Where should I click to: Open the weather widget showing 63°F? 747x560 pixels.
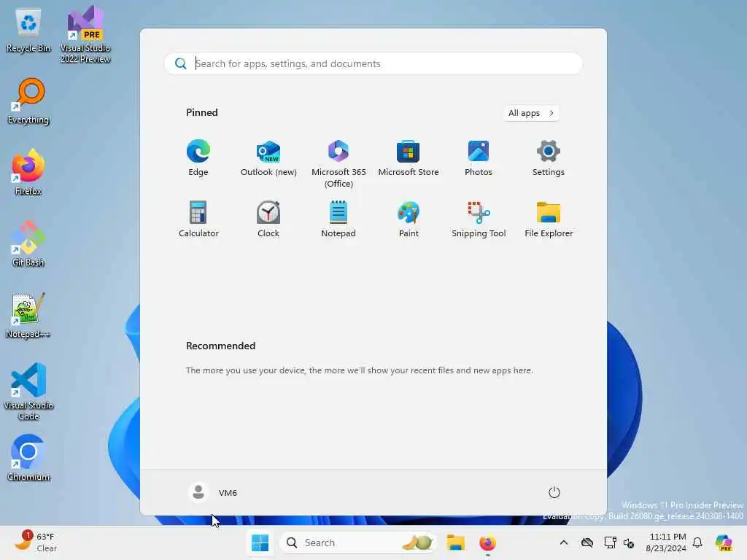click(36, 542)
